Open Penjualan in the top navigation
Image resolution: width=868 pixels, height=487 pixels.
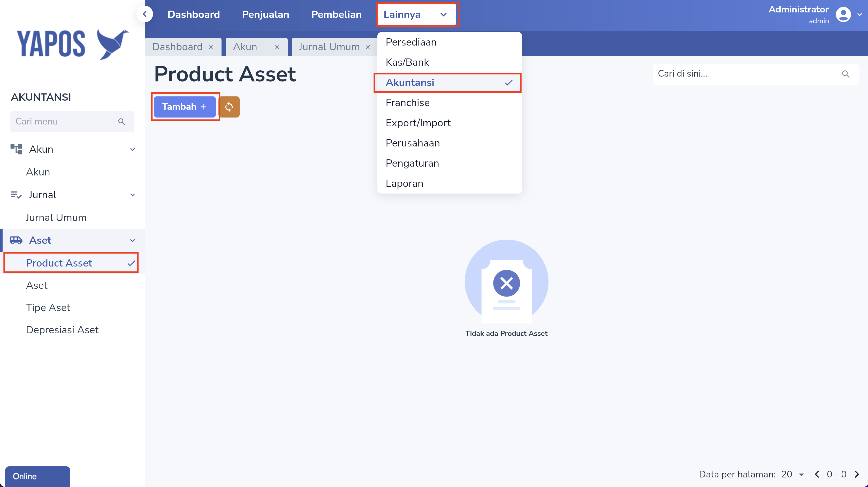tap(265, 14)
